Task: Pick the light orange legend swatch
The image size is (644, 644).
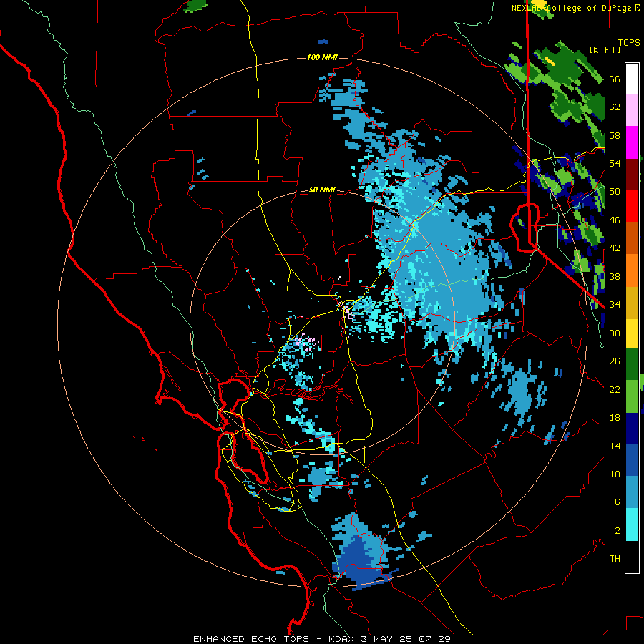Action: tap(632, 270)
